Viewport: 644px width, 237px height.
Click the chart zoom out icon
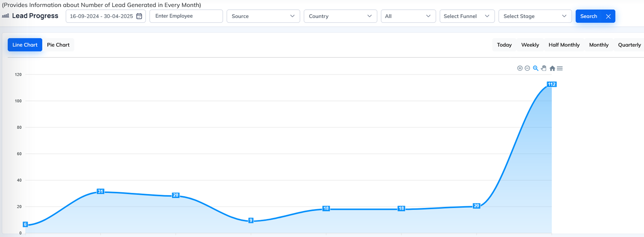527,68
